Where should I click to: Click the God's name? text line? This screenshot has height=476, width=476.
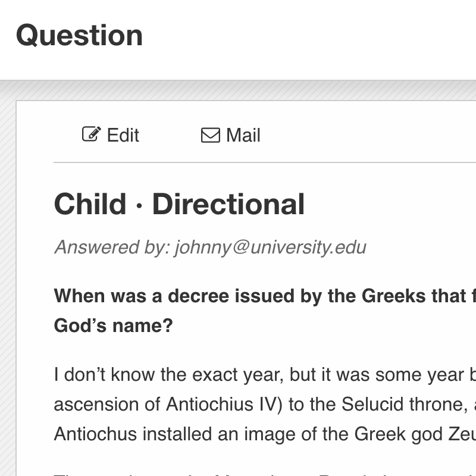[x=113, y=325]
